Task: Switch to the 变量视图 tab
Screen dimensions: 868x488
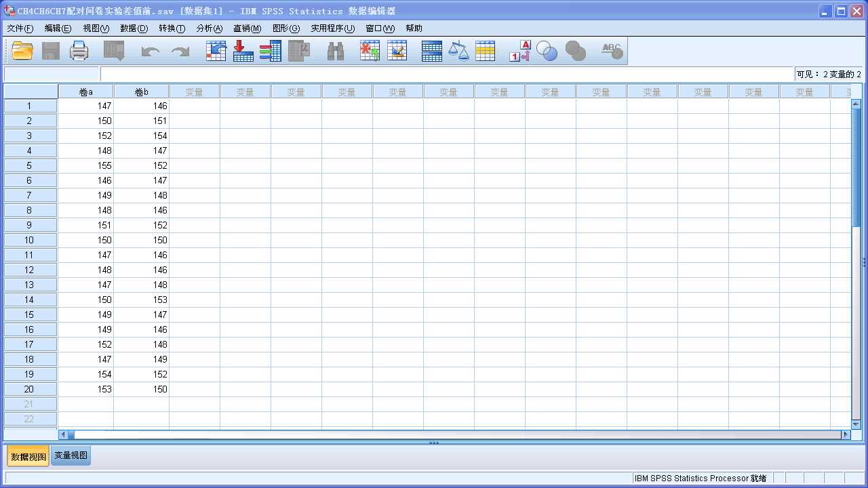Action: 71,455
